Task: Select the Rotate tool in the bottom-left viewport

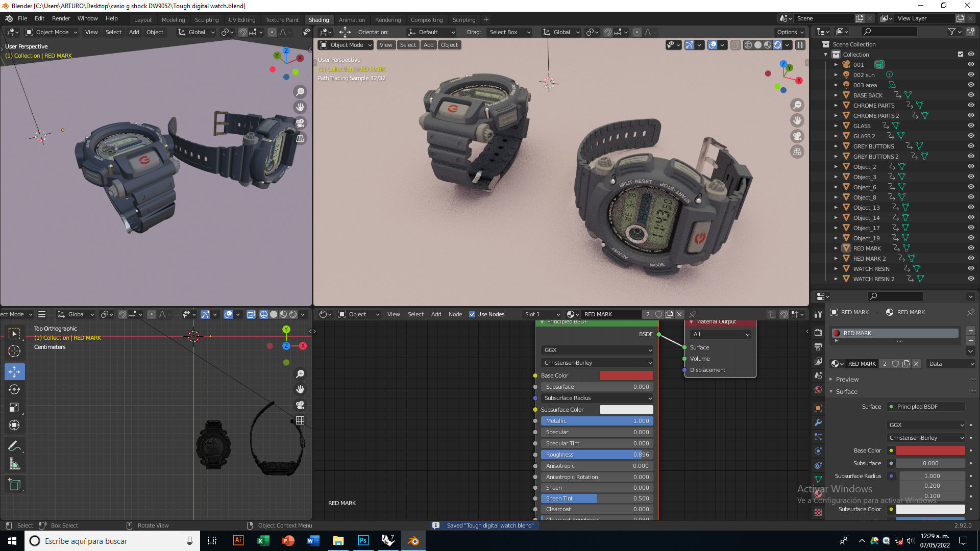Action: [x=14, y=389]
